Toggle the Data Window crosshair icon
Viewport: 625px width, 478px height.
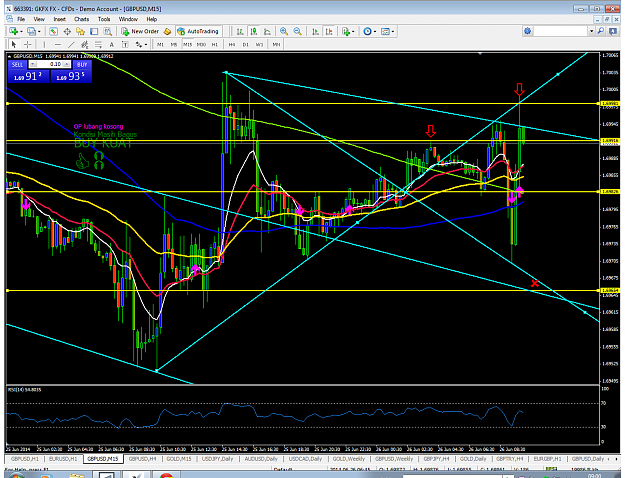point(67,31)
